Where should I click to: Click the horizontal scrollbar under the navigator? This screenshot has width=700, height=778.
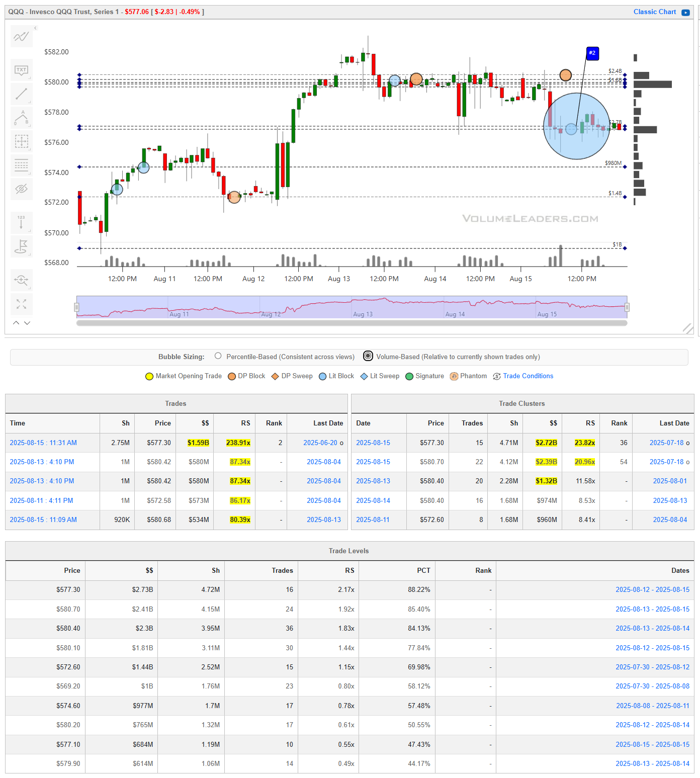point(352,323)
